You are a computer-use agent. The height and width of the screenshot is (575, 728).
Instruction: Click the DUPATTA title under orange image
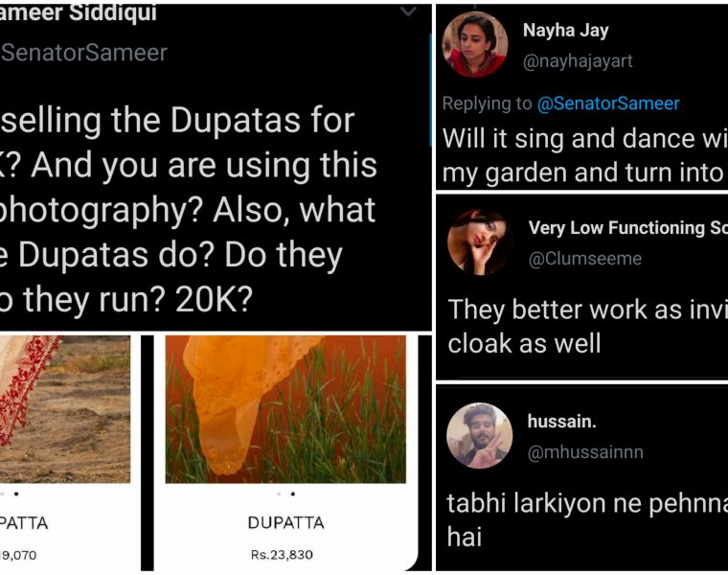point(285,523)
